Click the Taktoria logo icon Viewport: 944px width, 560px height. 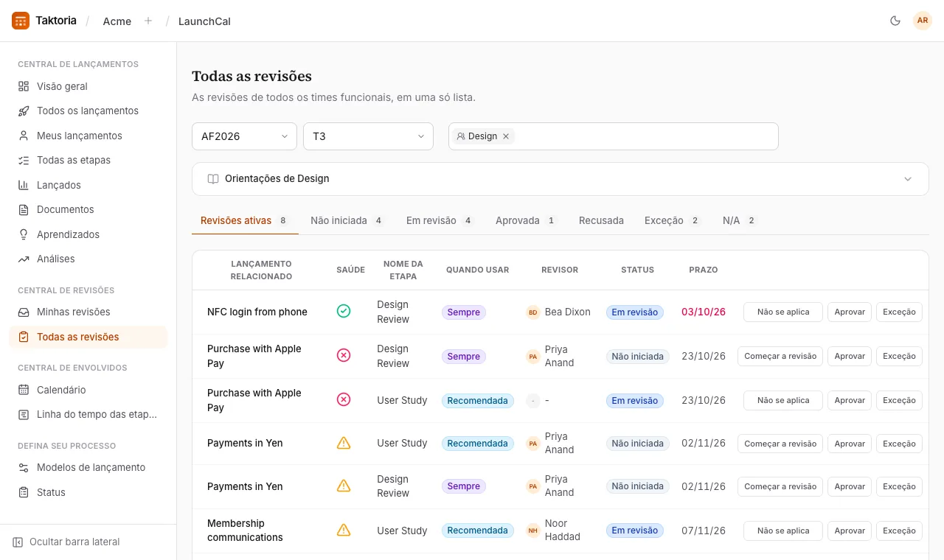(21, 21)
